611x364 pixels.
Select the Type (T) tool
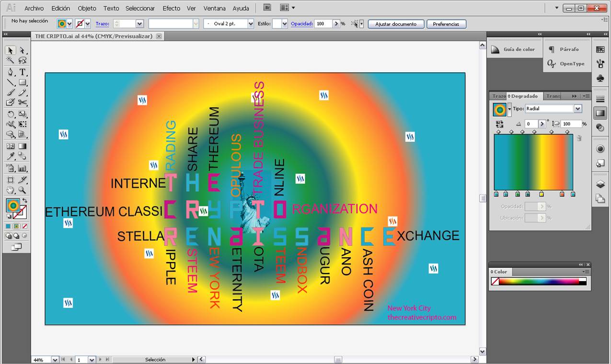(22, 72)
